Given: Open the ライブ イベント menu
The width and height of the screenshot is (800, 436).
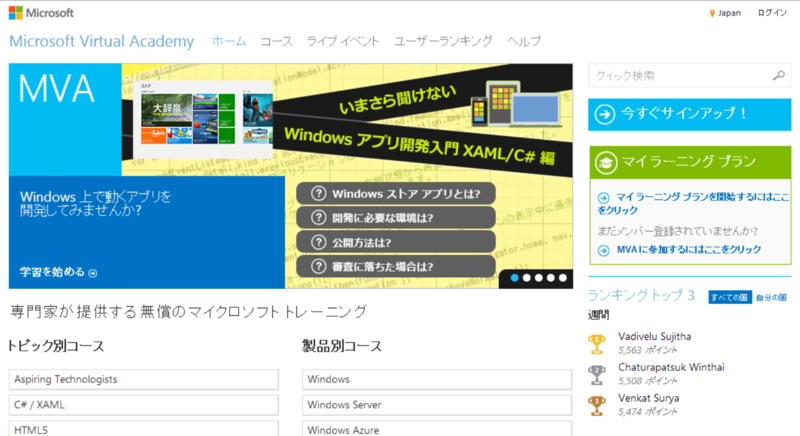Looking at the screenshot, I should pos(343,41).
